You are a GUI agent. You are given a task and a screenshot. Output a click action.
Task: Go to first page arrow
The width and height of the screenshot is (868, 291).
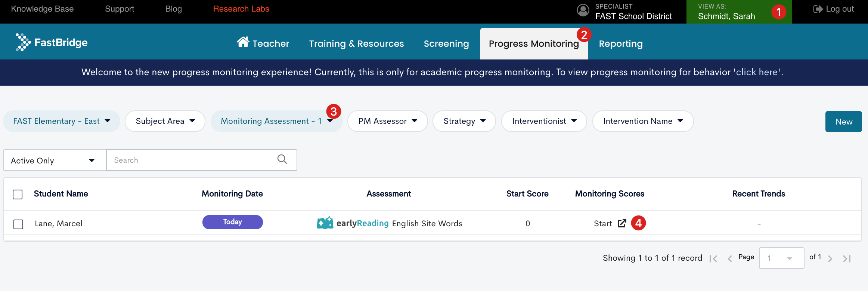point(713,258)
